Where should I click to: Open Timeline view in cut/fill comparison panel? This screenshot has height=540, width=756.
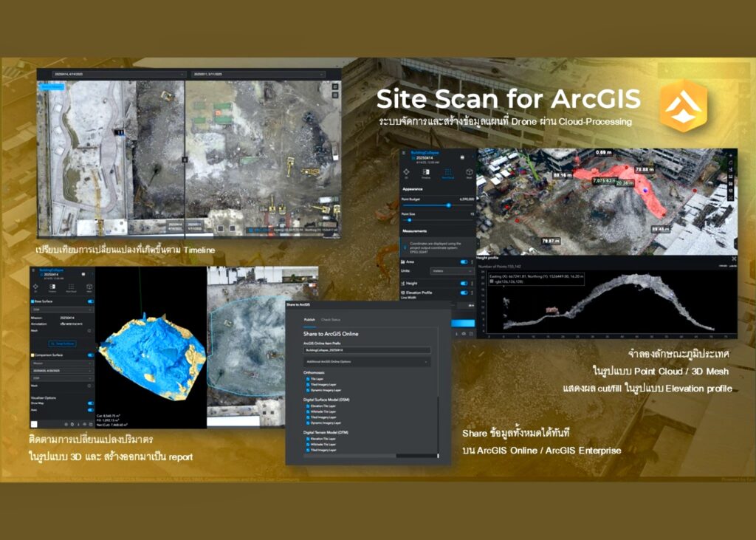point(52,287)
